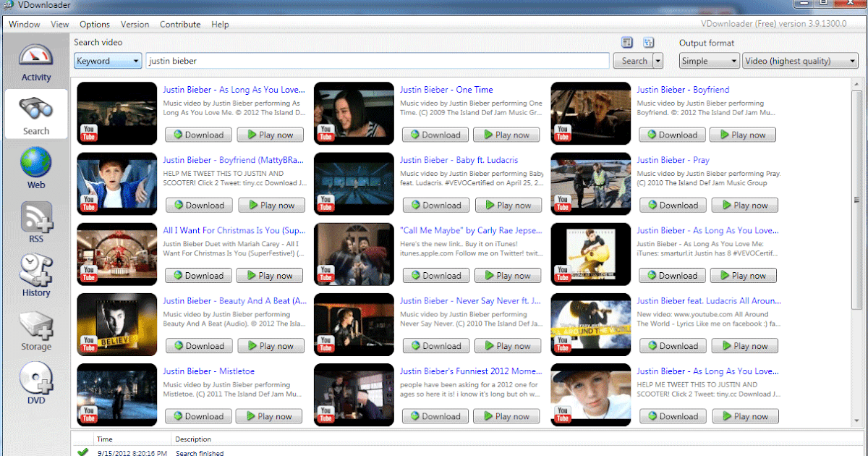The width and height of the screenshot is (868, 456).
Task: Click the green checkmark status icon
Action: tap(83, 452)
